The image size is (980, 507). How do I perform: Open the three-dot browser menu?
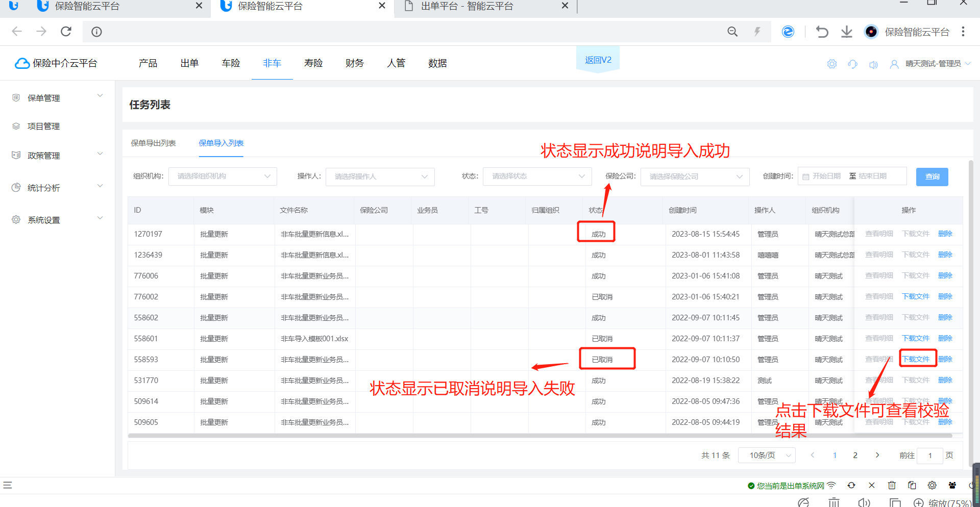click(963, 32)
